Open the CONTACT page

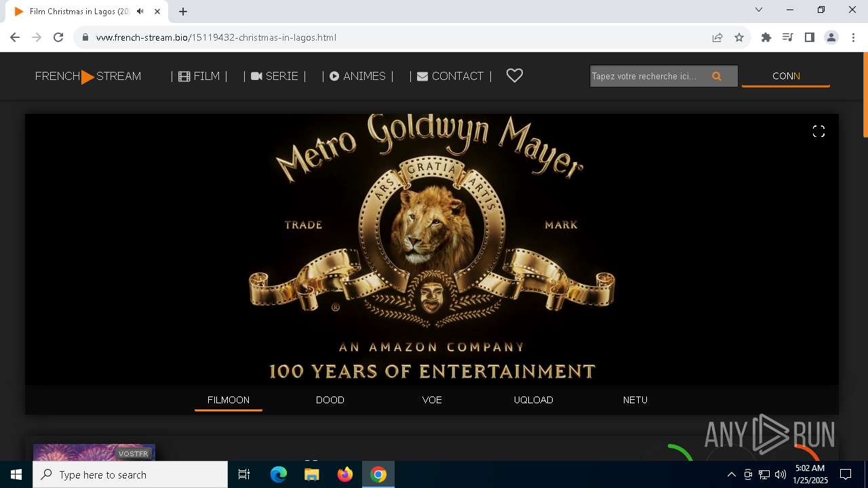450,77
